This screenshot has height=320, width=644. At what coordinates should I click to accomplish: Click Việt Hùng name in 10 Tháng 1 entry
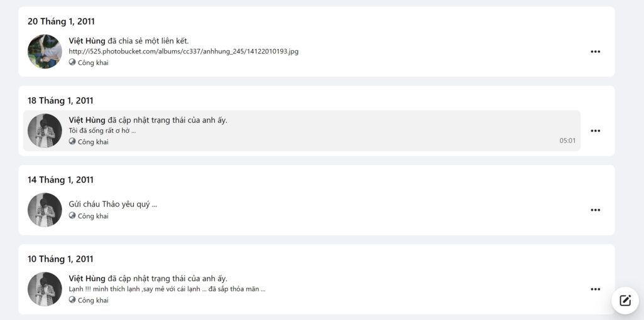(87, 278)
